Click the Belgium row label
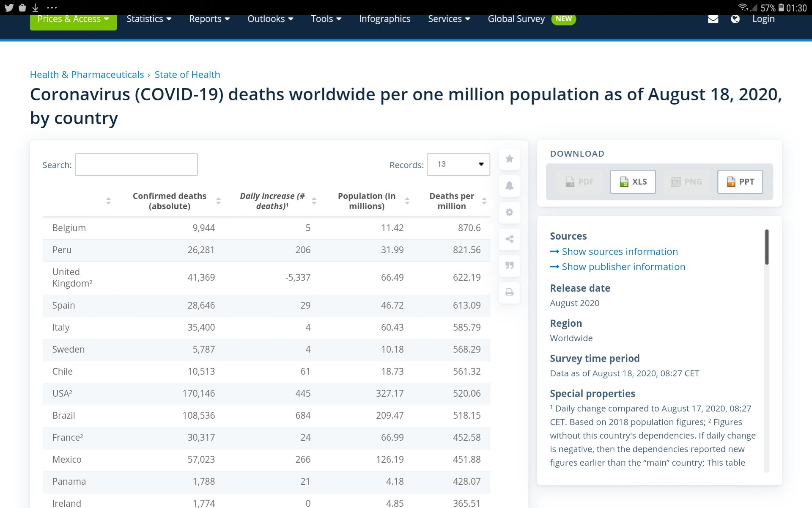Image resolution: width=812 pixels, height=508 pixels. tap(69, 228)
